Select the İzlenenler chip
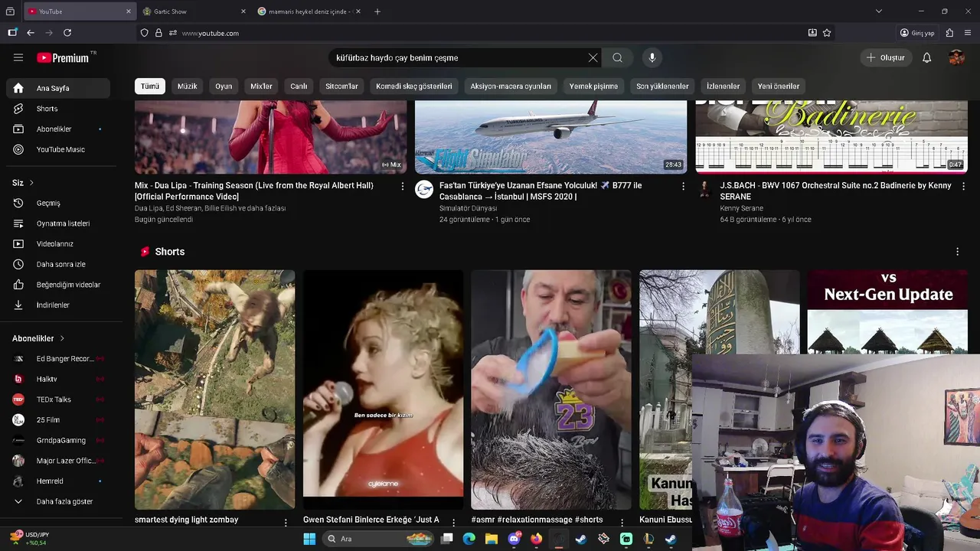 coord(723,86)
